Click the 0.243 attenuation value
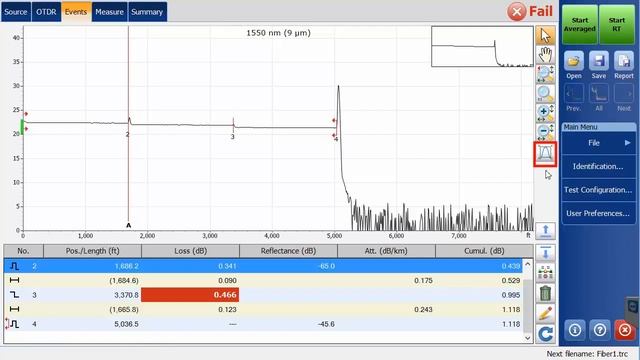 click(423, 309)
